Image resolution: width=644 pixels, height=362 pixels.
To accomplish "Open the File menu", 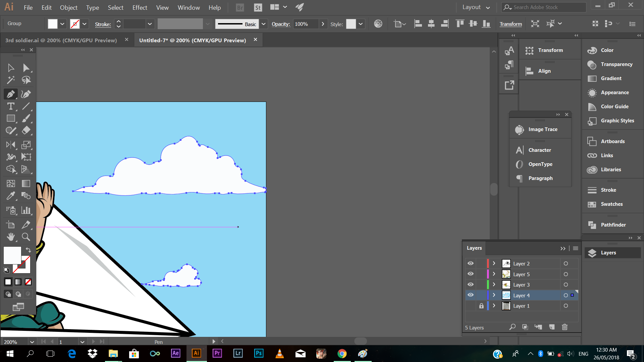I will (x=28, y=7).
